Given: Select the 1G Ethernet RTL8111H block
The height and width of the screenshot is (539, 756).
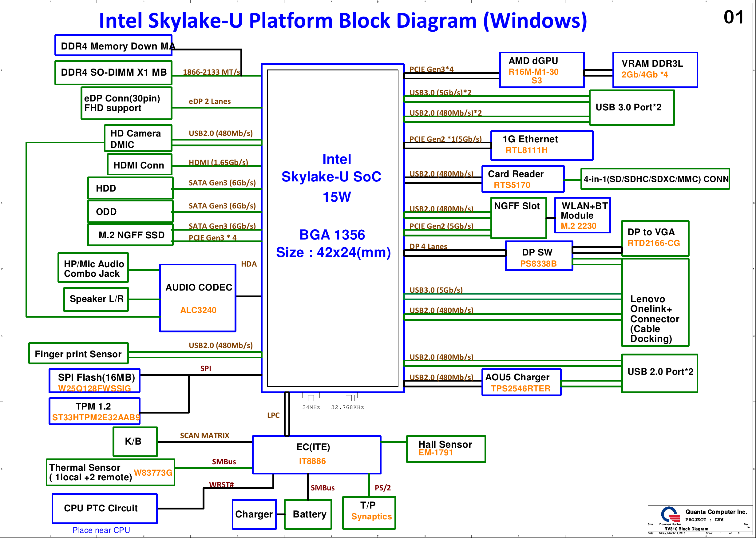Looking at the screenshot, I should (542, 145).
